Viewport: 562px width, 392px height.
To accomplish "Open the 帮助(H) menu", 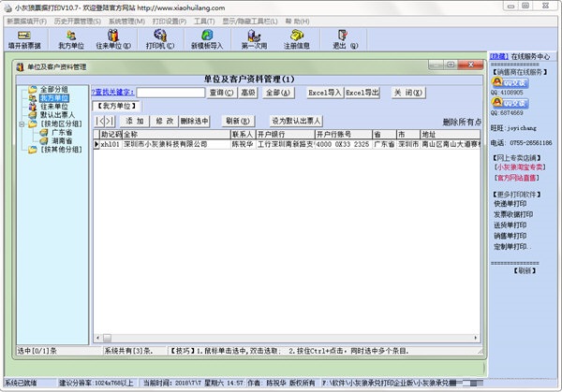I will (x=297, y=22).
